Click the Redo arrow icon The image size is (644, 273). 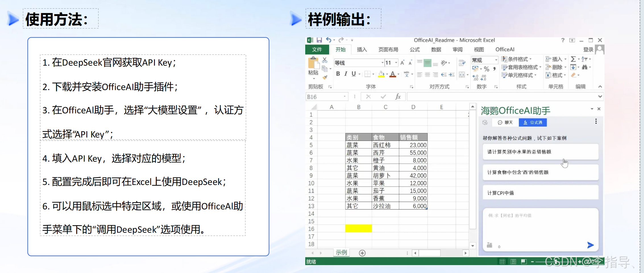point(341,40)
